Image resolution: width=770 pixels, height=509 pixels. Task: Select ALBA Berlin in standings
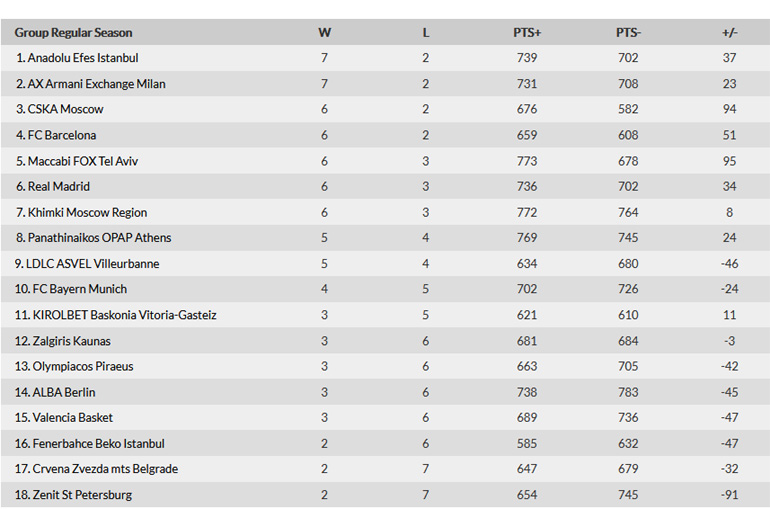tap(62, 392)
